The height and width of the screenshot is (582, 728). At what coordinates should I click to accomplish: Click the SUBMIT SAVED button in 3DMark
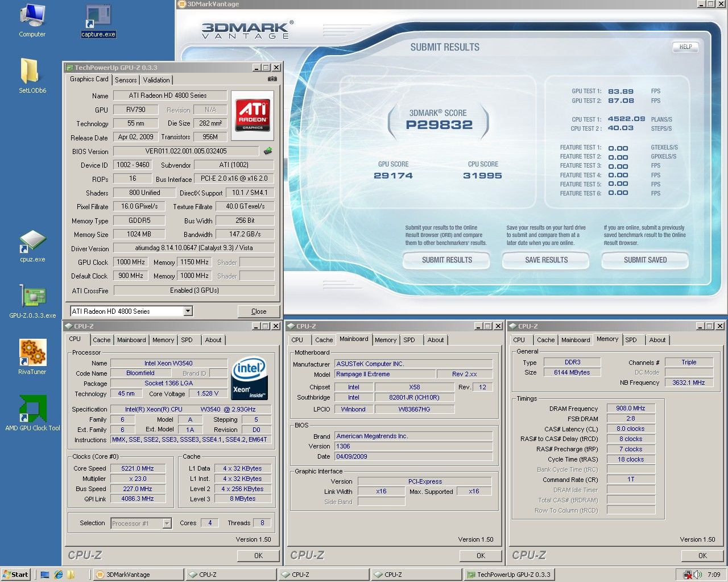point(645,260)
